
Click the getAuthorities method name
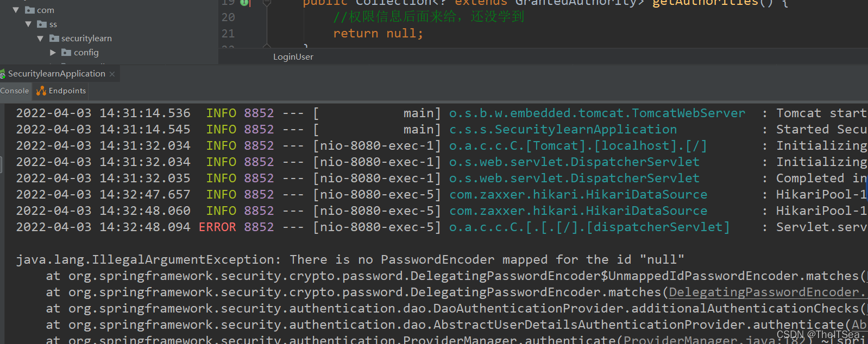tap(705, 3)
